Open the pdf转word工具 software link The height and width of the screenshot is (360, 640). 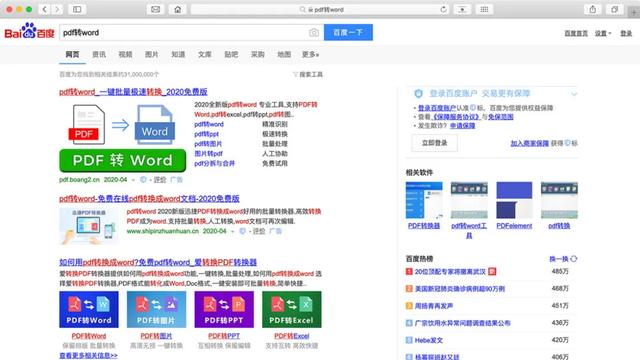pos(469,231)
